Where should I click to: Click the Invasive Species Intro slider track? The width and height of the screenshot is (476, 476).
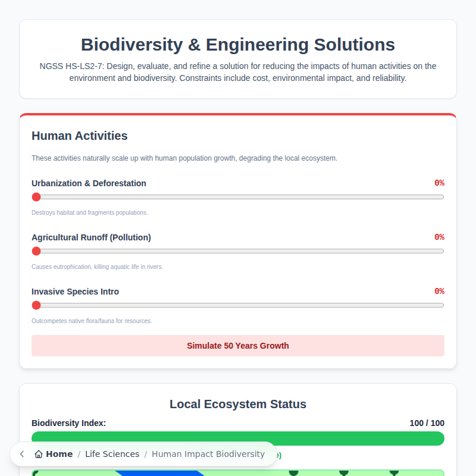point(238,305)
